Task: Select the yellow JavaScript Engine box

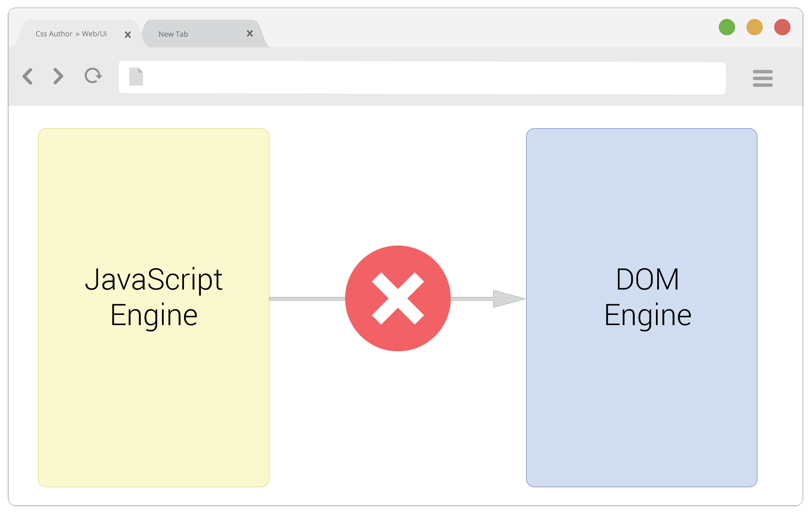Action: click(154, 402)
